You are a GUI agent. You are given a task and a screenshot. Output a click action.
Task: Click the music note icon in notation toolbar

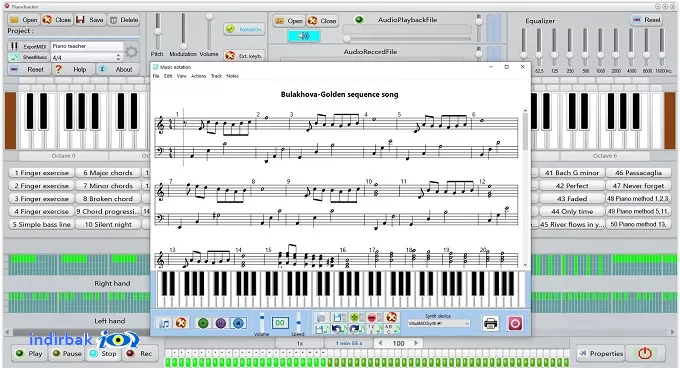click(x=164, y=323)
